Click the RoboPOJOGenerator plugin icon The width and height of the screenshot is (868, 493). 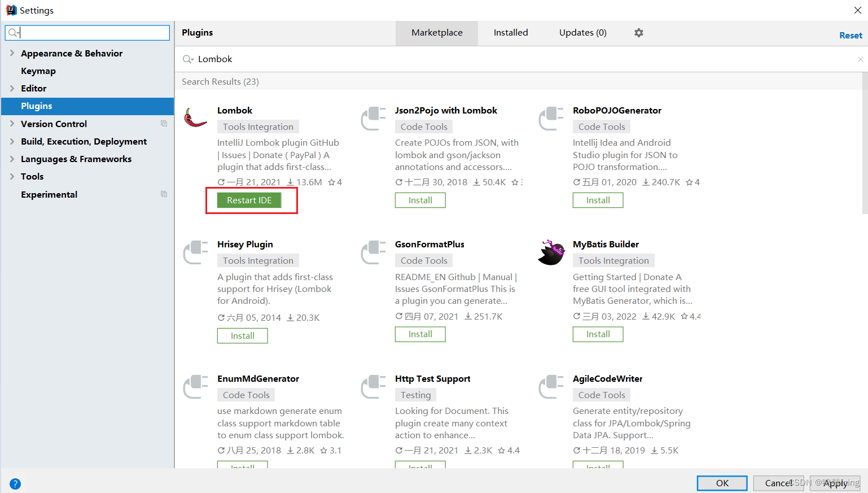point(551,118)
